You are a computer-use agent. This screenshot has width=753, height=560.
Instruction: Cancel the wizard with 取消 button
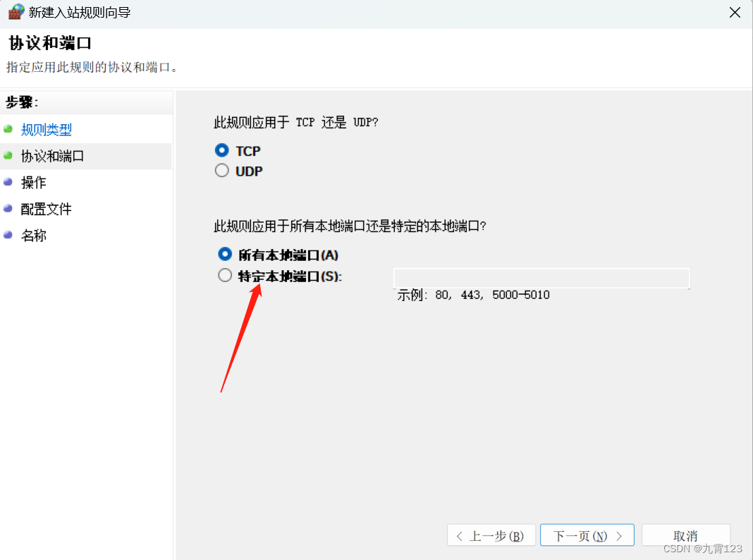(x=685, y=535)
